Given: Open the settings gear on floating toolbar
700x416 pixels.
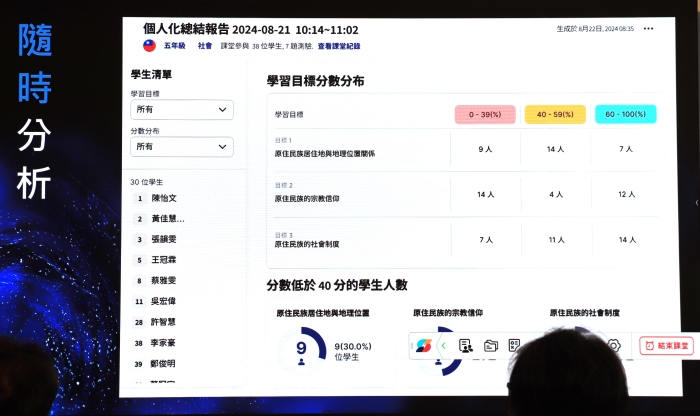Looking at the screenshot, I should click(614, 345).
